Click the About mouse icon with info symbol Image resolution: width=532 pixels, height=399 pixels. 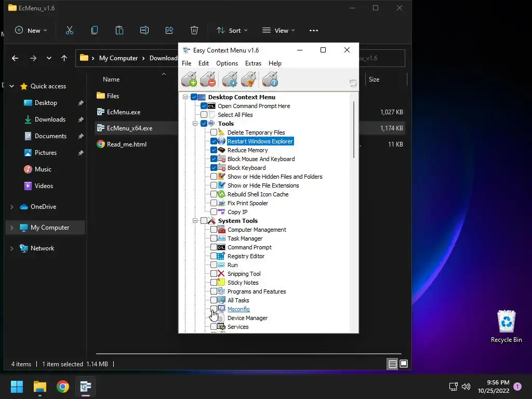tap(270, 79)
